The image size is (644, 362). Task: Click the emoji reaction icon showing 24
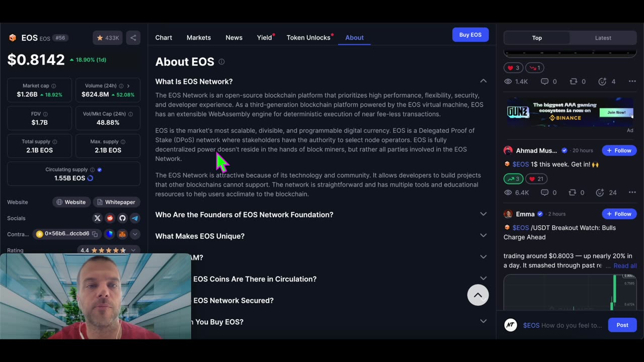[600, 193]
